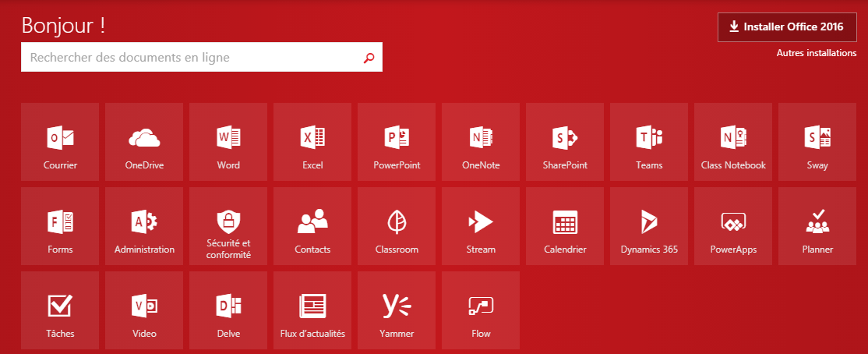Follow the Autres installations link
The width and height of the screenshot is (868, 354).
[817, 53]
